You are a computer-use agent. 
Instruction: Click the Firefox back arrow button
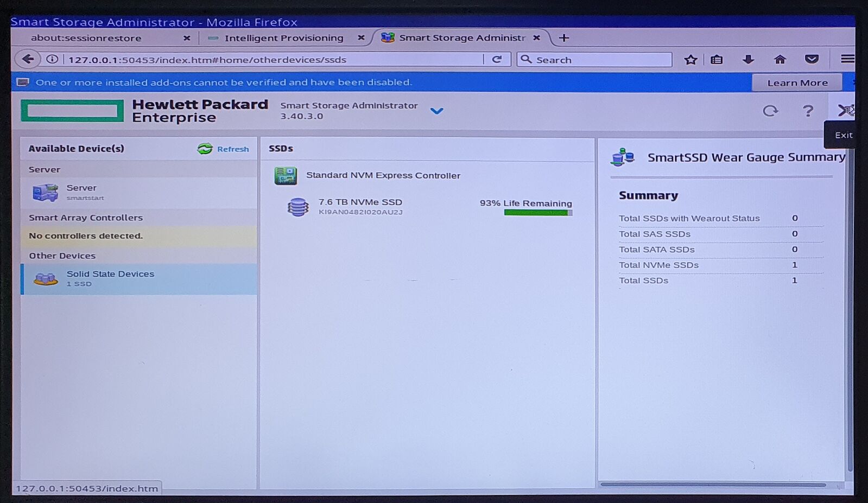click(x=28, y=59)
